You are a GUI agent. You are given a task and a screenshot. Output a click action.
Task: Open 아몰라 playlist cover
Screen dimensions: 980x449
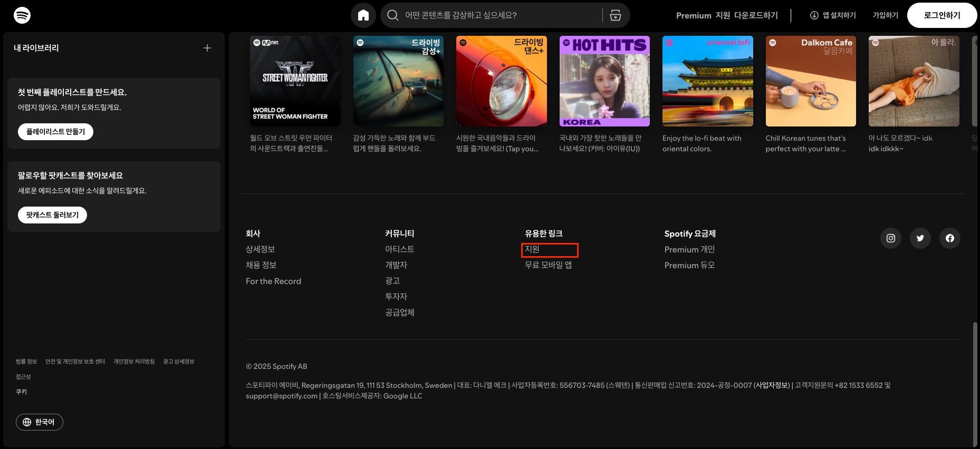tap(914, 81)
